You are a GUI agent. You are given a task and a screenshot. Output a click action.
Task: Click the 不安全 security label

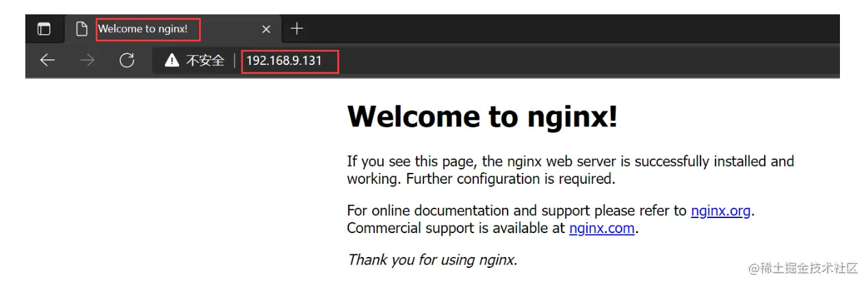click(205, 61)
